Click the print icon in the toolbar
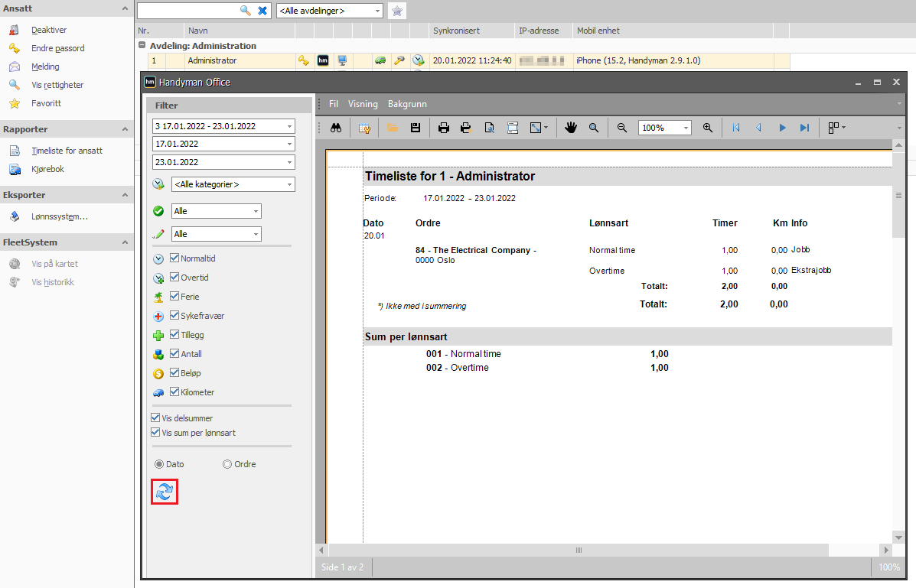 click(444, 128)
